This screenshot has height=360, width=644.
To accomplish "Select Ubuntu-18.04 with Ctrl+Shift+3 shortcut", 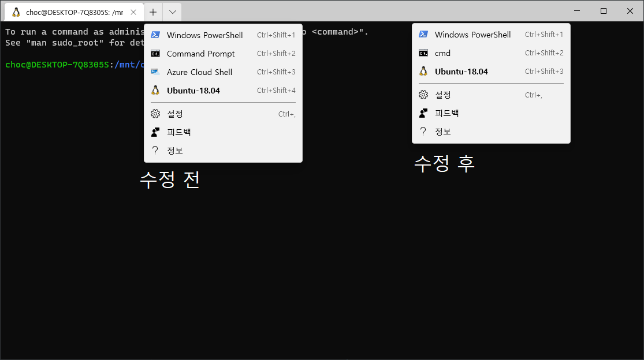I will [491, 72].
